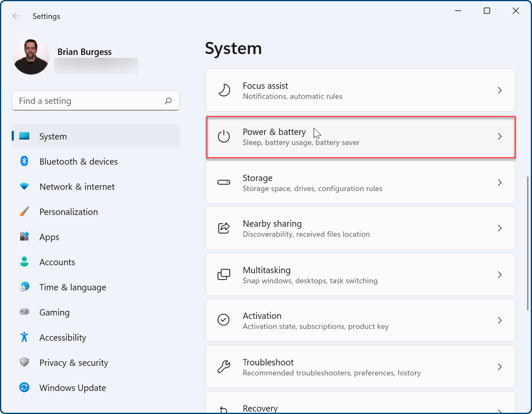Viewport: 532px width, 414px height.
Task: Open Brian Burgess's profile picture
Action: (31, 56)
